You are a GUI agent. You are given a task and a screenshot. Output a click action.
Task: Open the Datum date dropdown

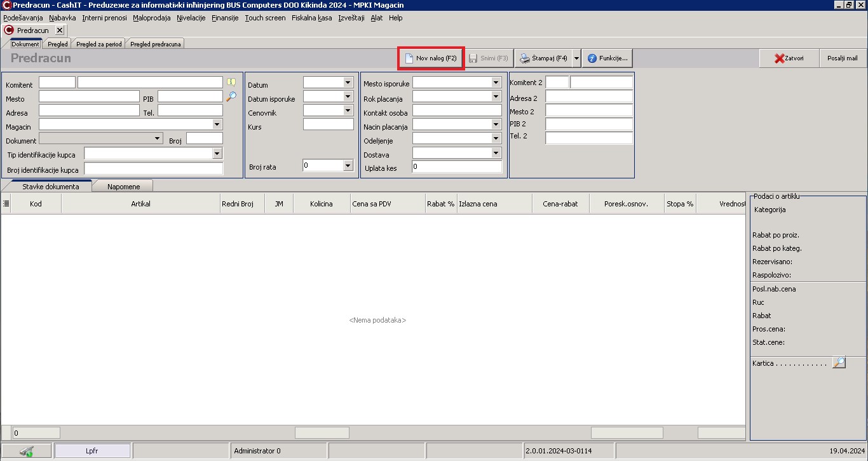[x=348, y=83]
